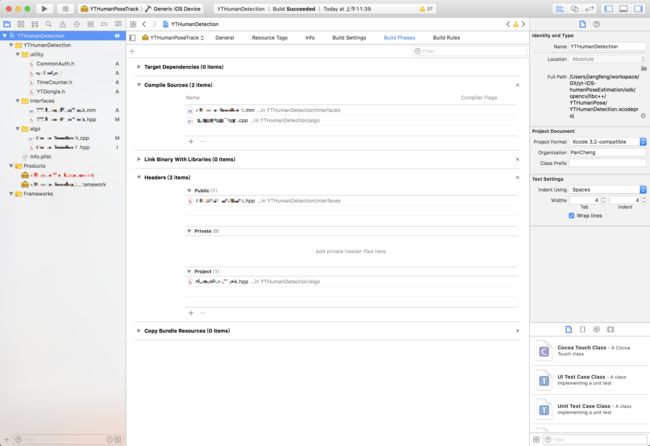650x446 pixels.
Task: Choose Generic iOS Device destination
Action: pyautogui.click(x=173, y=9)
